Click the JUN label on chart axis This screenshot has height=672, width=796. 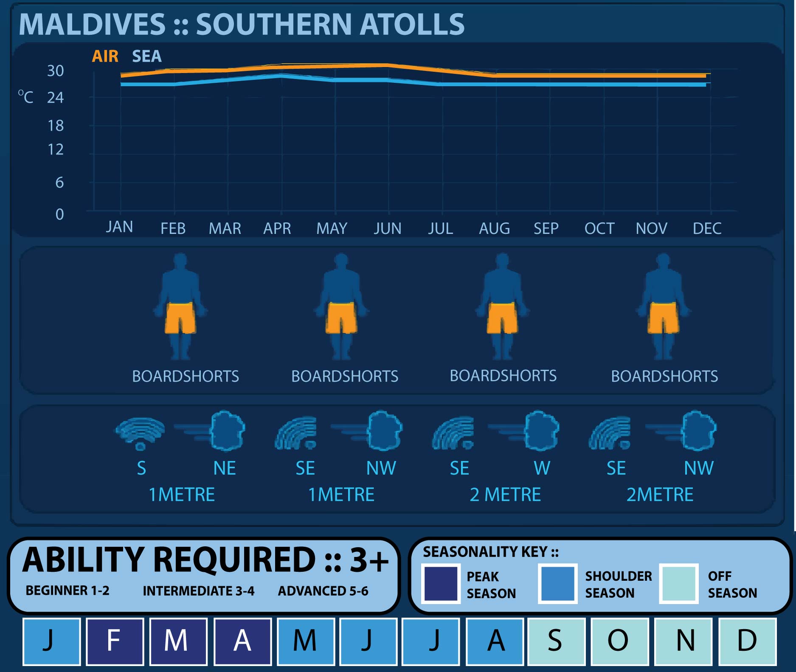pos(387,228)
